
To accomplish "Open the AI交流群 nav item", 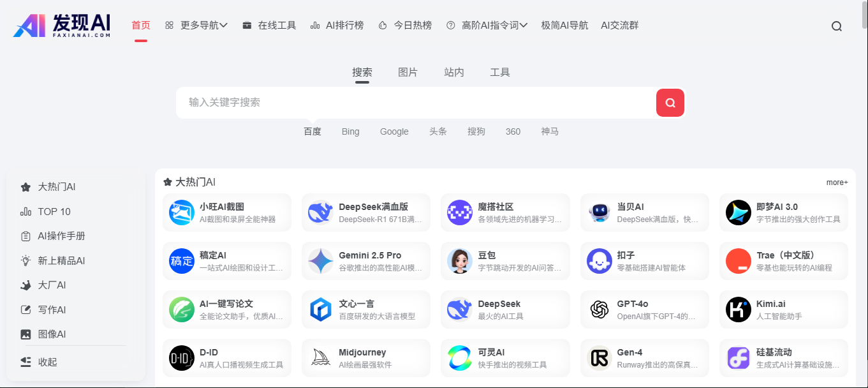I will click(x=619, y=26).
